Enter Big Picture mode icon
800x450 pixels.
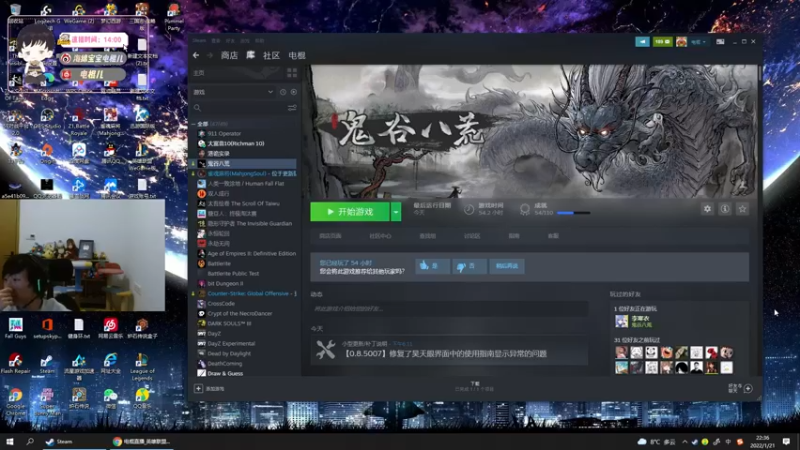click(x=720, y=42)
